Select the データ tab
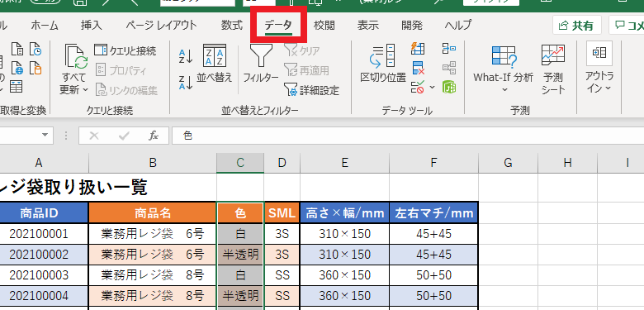The width and height of the screenshot is (644, 310). 278,26
